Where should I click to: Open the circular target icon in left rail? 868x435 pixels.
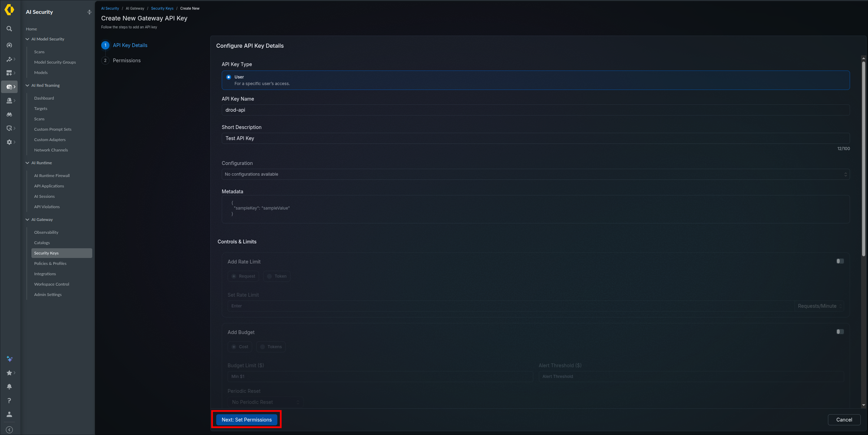point(9,45)
